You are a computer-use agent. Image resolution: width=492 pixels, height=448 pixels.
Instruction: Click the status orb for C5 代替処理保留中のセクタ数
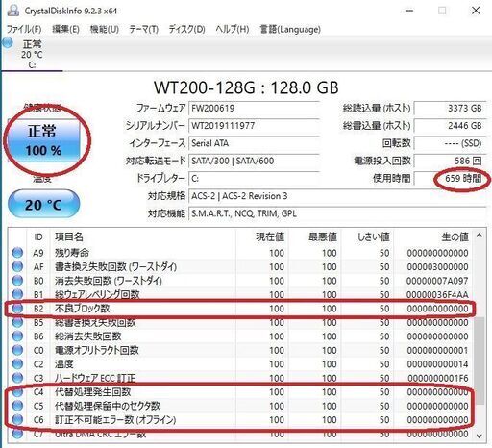[x=17, y=406]
